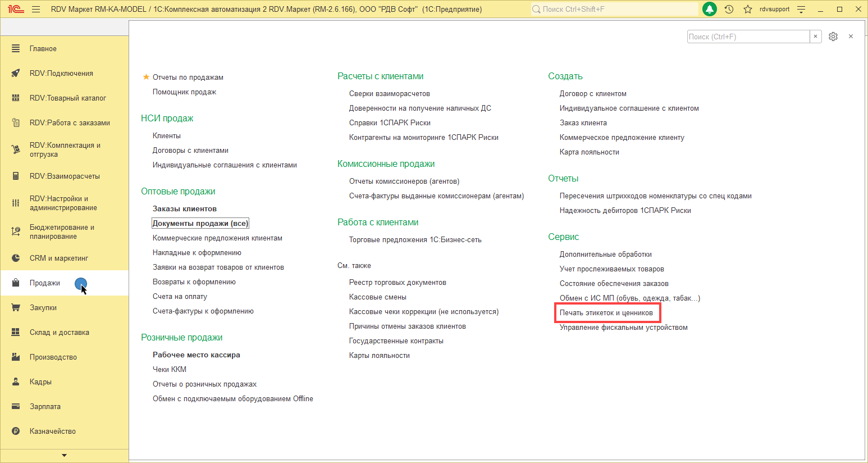
Task: Click the Производство factory icon
Action: 16,357
